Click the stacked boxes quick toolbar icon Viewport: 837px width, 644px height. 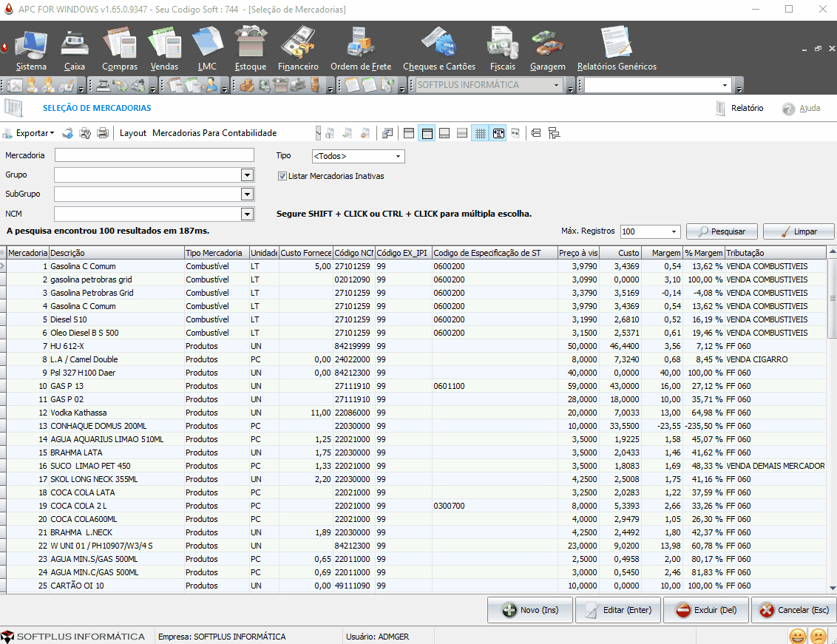coord(246,85)
